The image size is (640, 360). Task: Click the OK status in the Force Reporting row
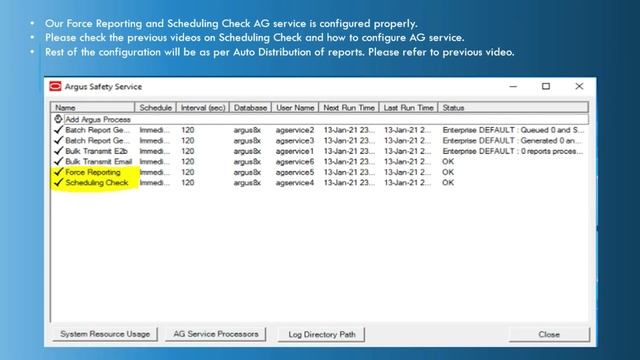click(x=448, y=172)
